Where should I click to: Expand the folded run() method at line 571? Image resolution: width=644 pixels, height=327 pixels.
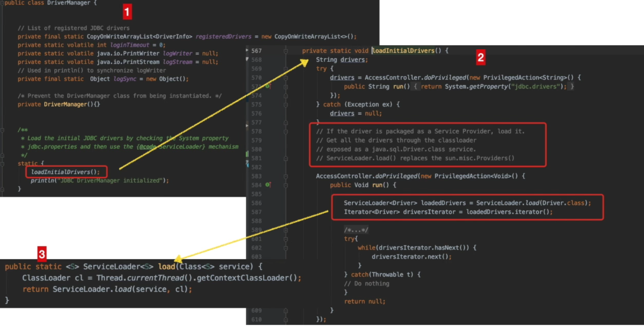[285, 86]
